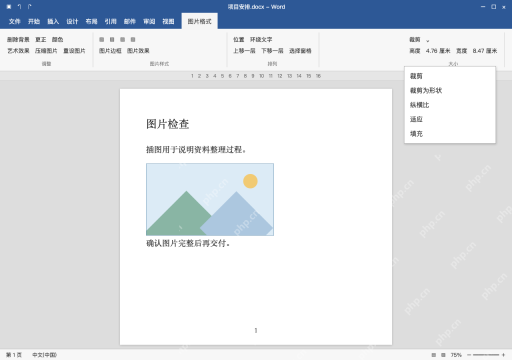
Task: Switch to the 视图 ribbon tab
Action: coord(168,21)
